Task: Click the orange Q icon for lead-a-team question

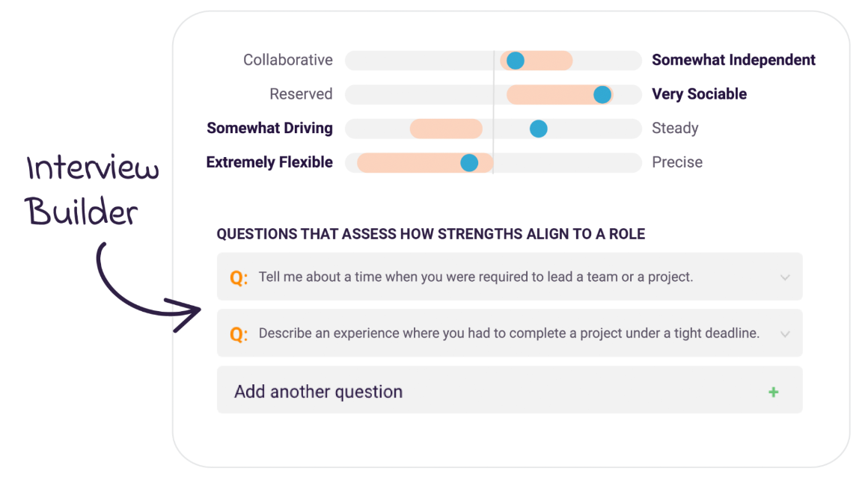Action: (x=238, y=277)
